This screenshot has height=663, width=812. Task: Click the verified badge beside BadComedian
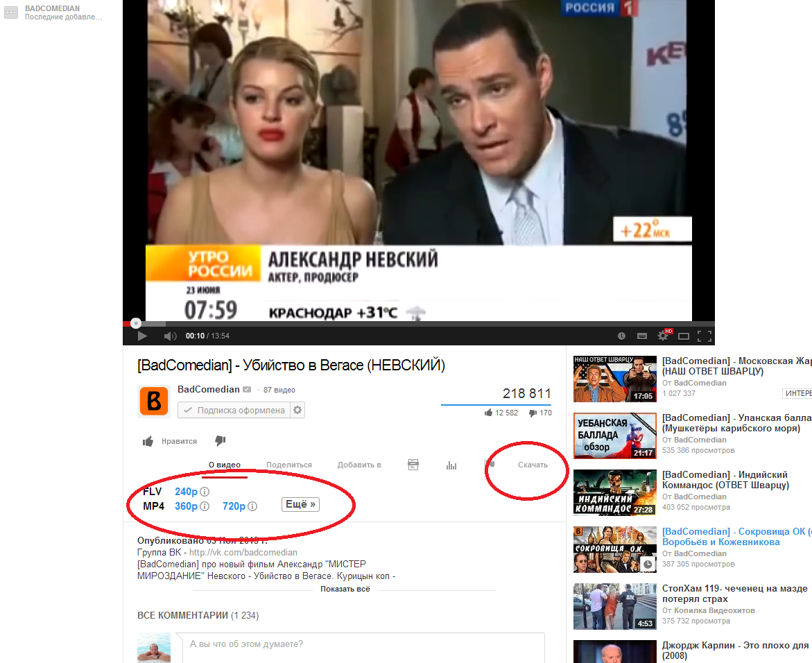(x=247, y=390)
